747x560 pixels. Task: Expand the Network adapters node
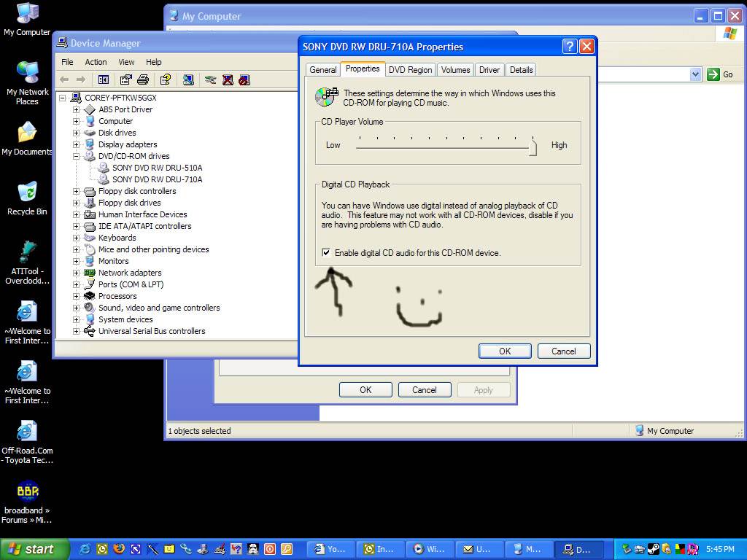tap(76, 273)
